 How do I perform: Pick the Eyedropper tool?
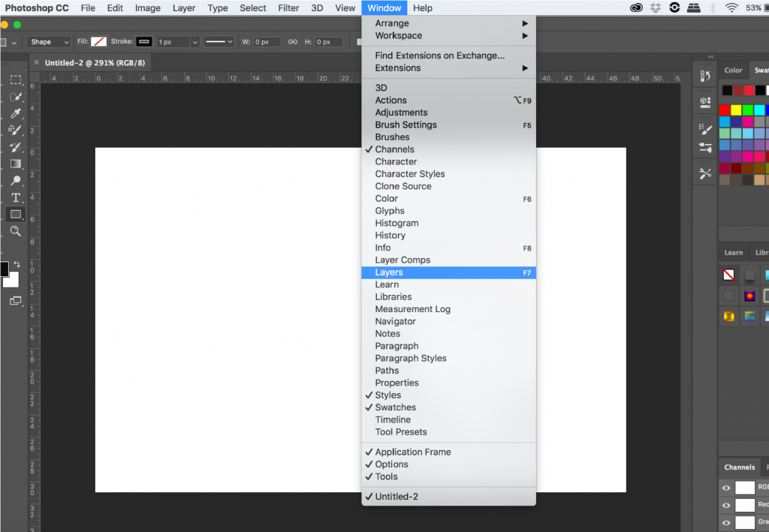coord(16,113)
